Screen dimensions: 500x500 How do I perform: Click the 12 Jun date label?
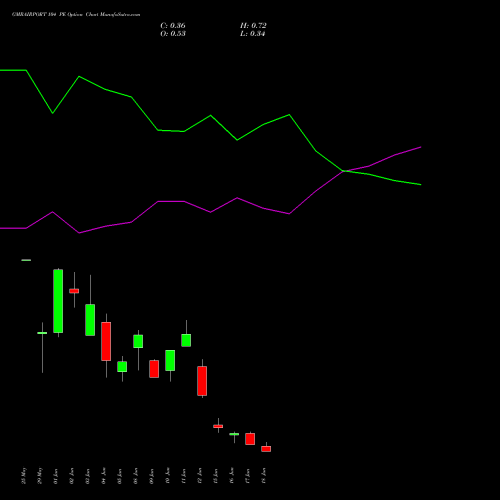[x=200, y=476]
